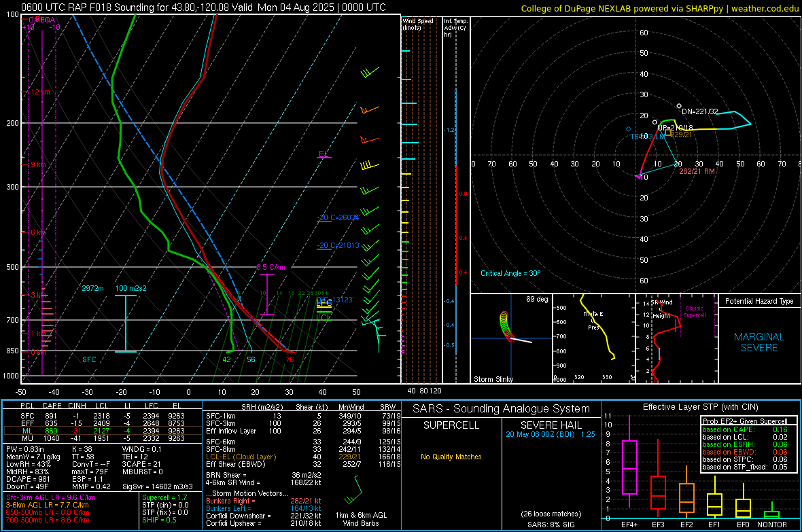Click the based on STP_fixed: 0.05 legend line
Viewport: 802px width, 532px height.
point(745,467)
